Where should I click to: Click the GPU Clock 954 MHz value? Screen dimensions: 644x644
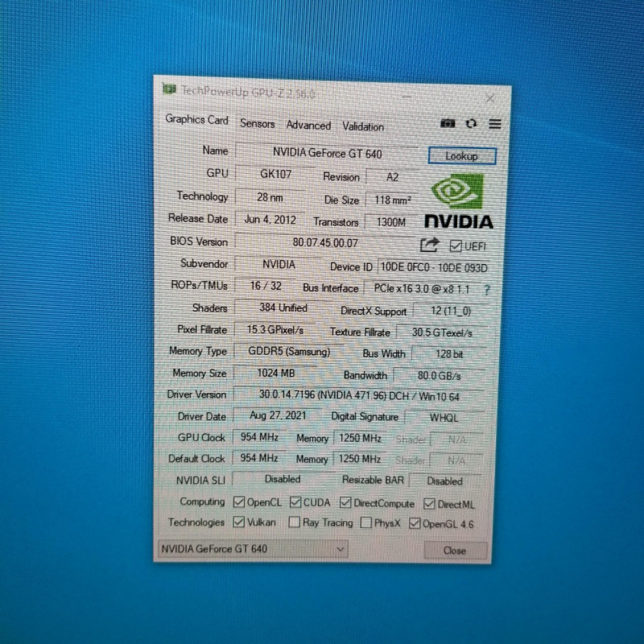click(x=259, y=437)
